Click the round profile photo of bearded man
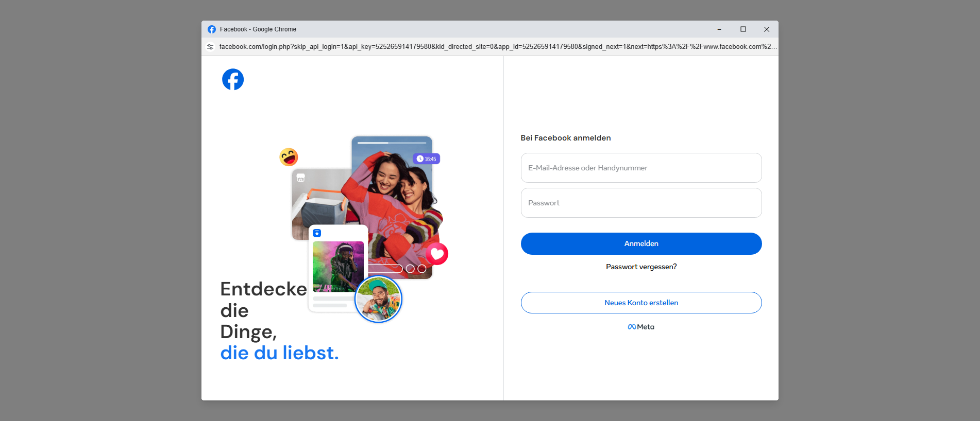The width and height of the screenshot is (980, 421). tap(379, 300)
